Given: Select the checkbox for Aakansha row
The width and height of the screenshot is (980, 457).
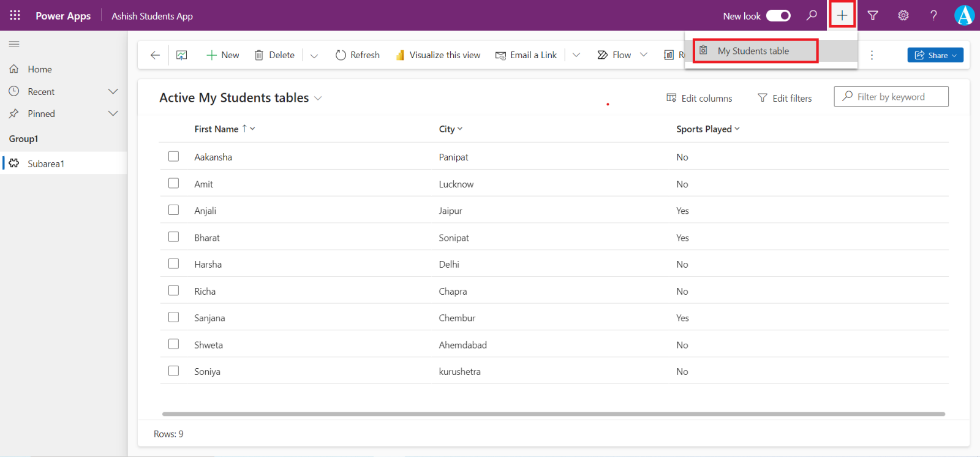Looking at the screenshot, I should (x=174, y=157).
